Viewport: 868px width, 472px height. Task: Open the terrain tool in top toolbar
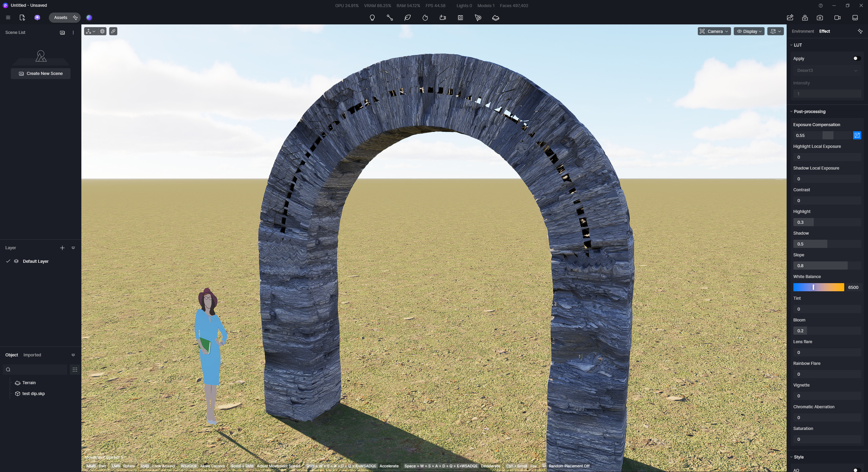[495, 18]
